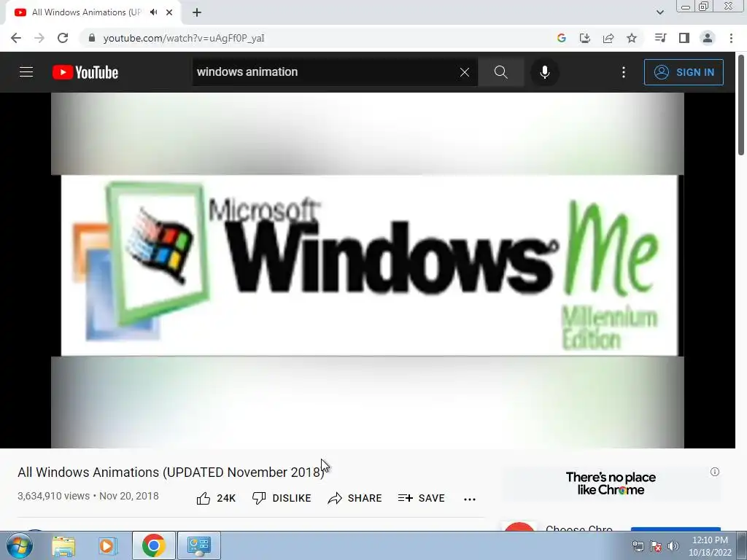Click the Windows Me video player
Image resolution: width=747 pixels, height=560 pixels.
(368, 270)
